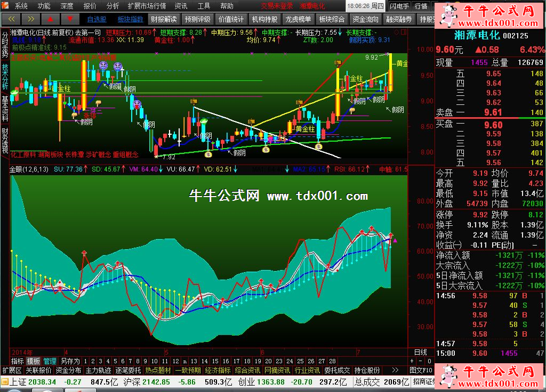Click the diamond icon at chart top-right
546x392 pixels.
click(397, 32)
